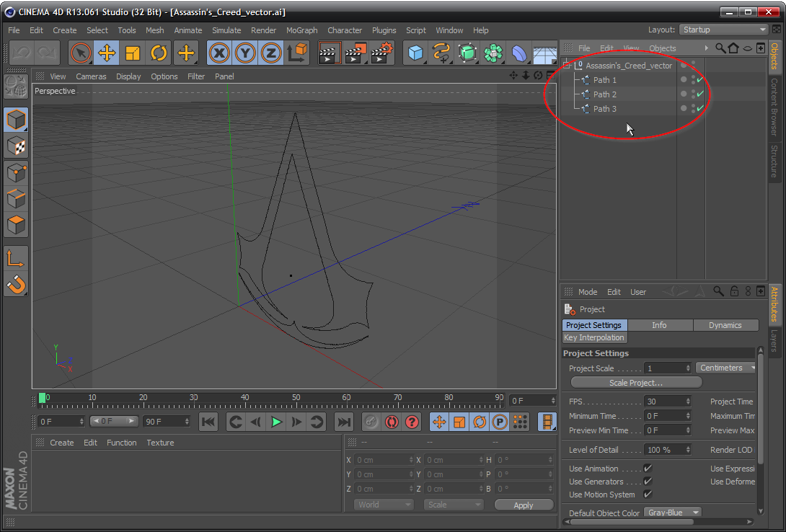
Task: Uncheck the Use Animation checkbox
Action: [648, 469]
